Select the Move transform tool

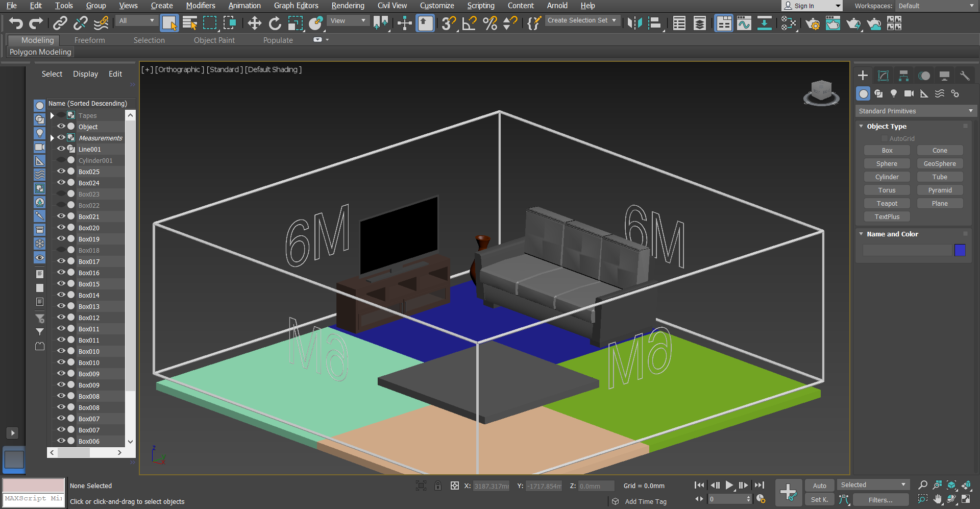[x=254, y=23]
